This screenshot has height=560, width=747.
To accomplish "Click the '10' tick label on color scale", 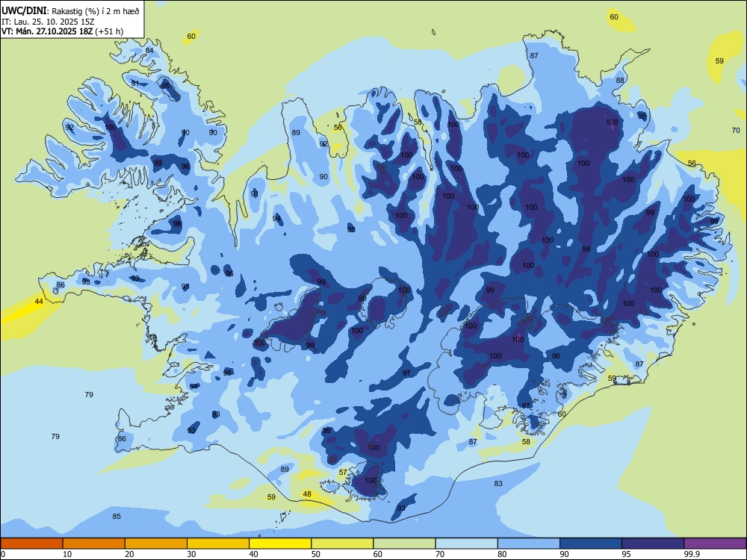I will coord(67,554).
